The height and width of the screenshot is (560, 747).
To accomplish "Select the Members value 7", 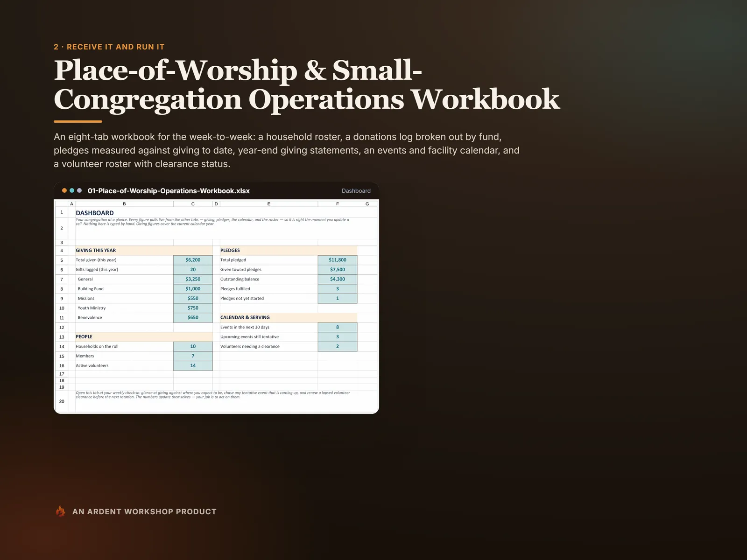I will pyautogui.click(x=193, y=356).
